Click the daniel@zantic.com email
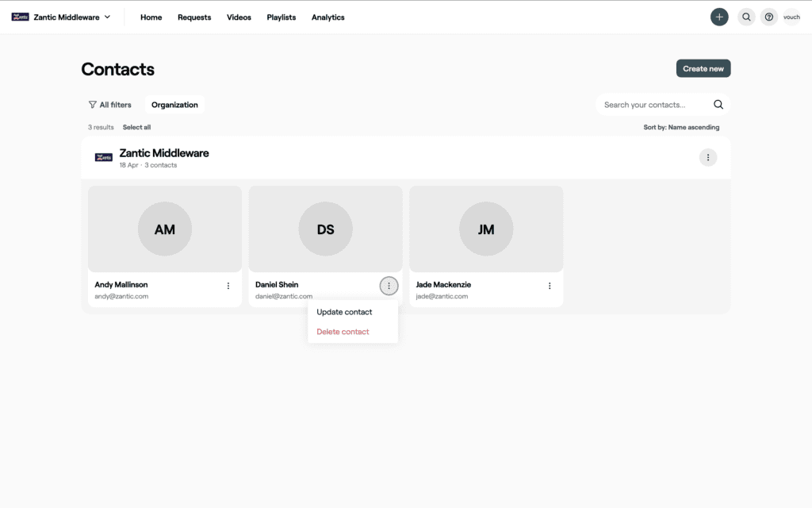 click(284, 297)
